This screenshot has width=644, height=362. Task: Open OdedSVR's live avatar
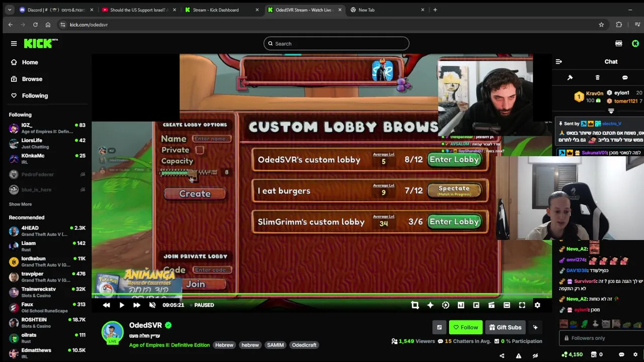113,332
